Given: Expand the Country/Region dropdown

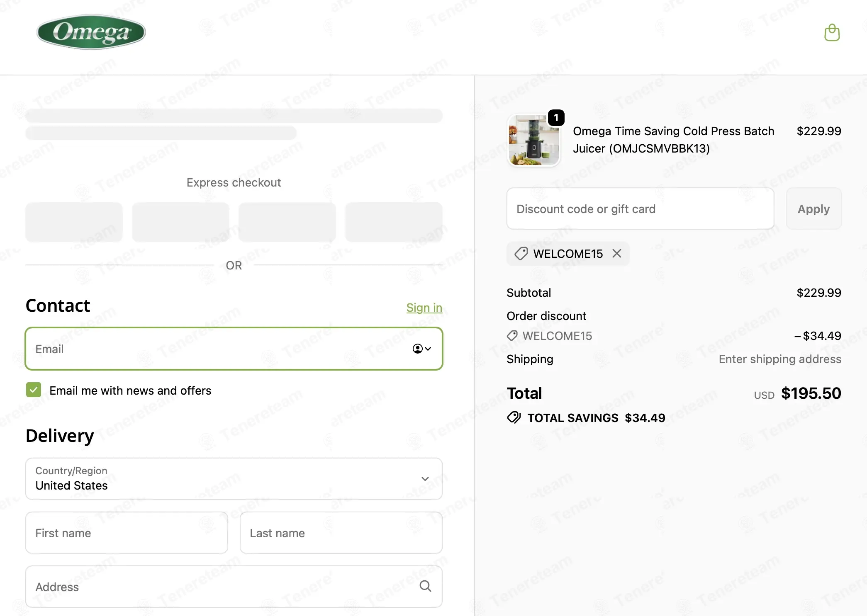Looking at the screenshot, I should click(x=234, y=479).
